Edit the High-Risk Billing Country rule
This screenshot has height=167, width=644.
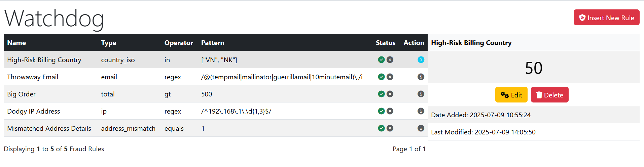pos(511,95)
